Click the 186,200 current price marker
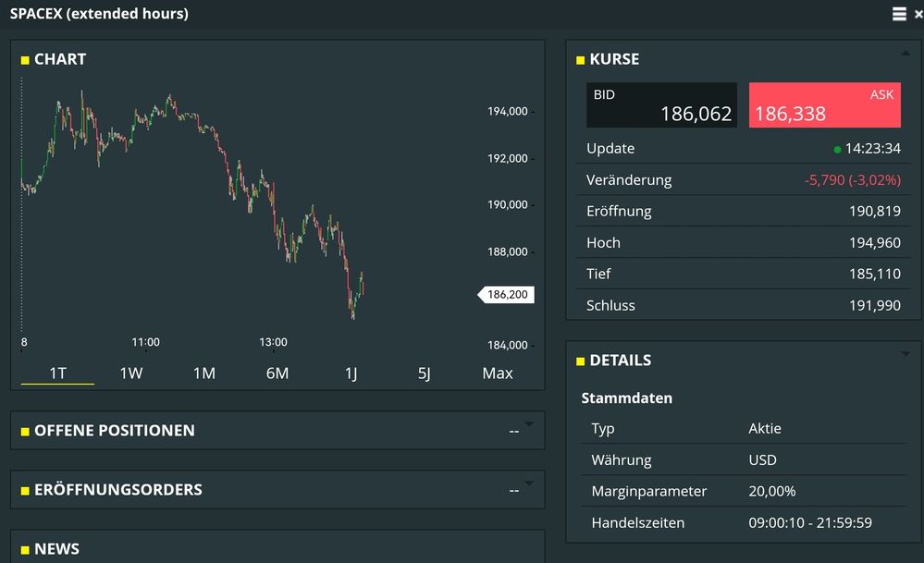924x563 pixels. click(506, 295)
